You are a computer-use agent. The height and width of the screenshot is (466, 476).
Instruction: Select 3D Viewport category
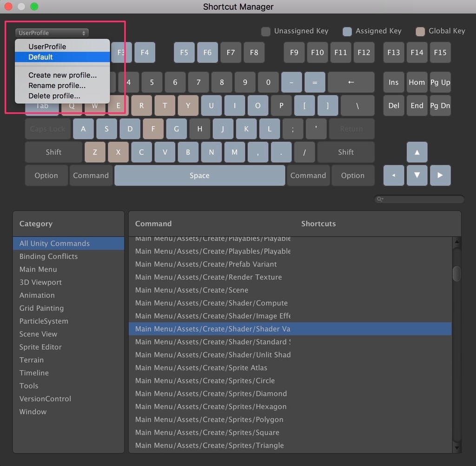pyautogui.click(x=69, y=282)
